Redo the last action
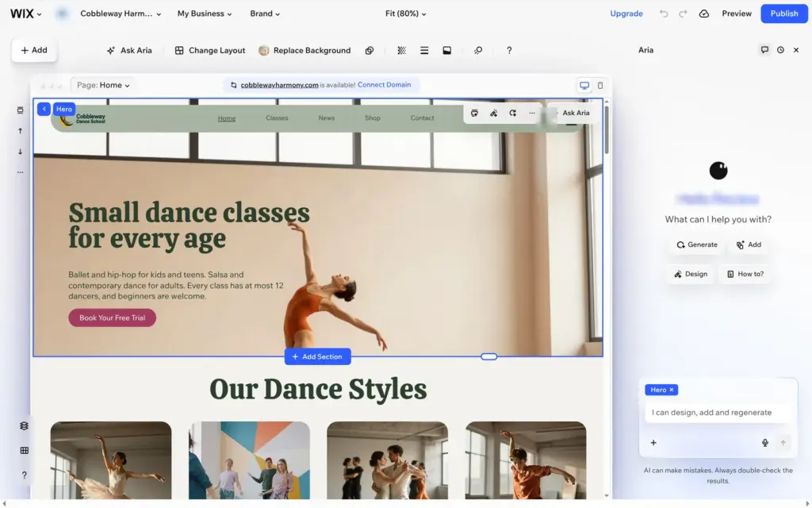The height and width of the screenshot is (508, 812). (x=683, y=13)
